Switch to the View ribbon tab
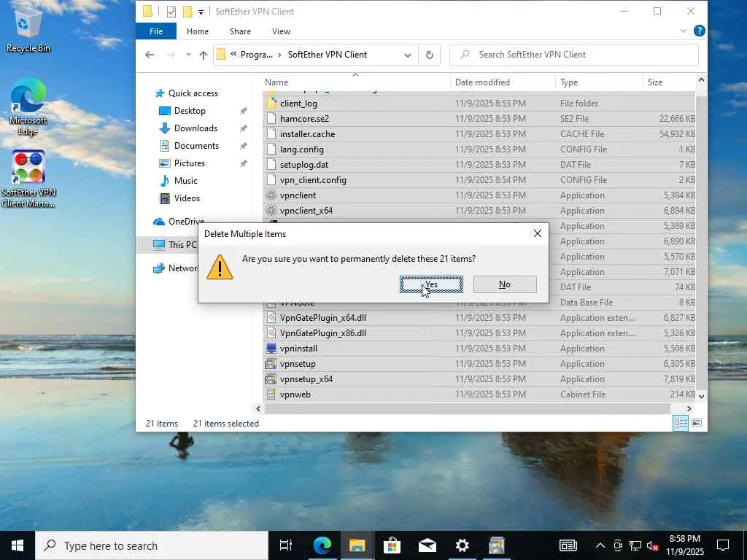747x560 pixels. point(281,31)
